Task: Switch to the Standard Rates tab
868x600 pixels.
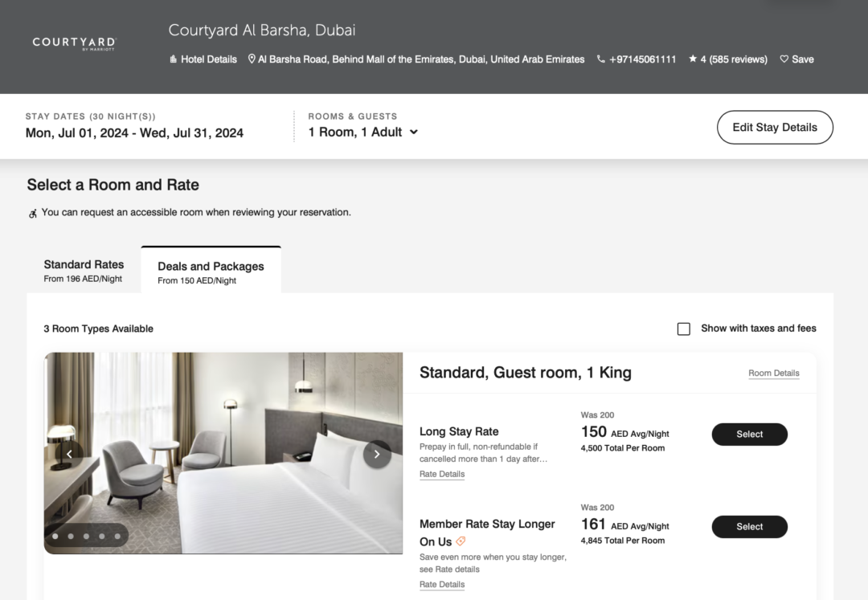Action: click(x=84, y=269)
